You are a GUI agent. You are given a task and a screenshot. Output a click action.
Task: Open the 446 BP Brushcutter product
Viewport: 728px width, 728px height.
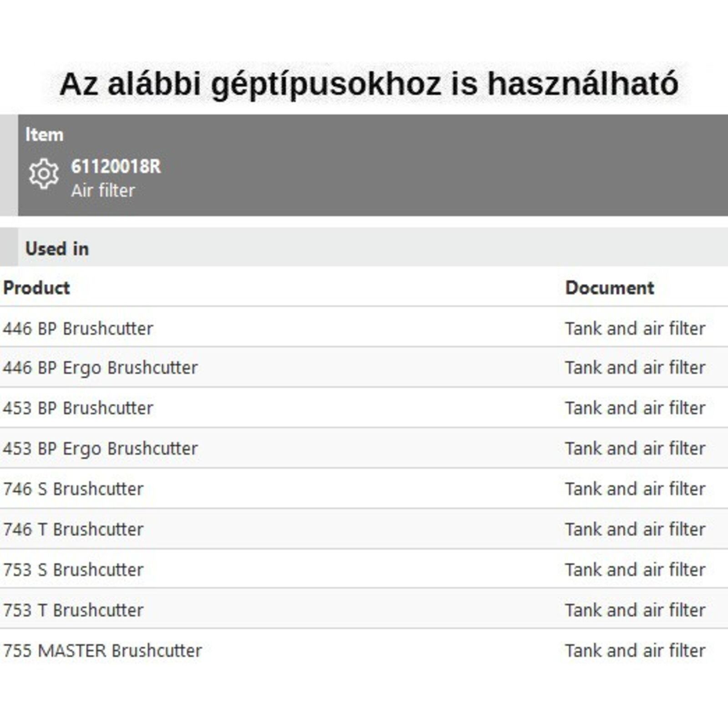(78, 329)
